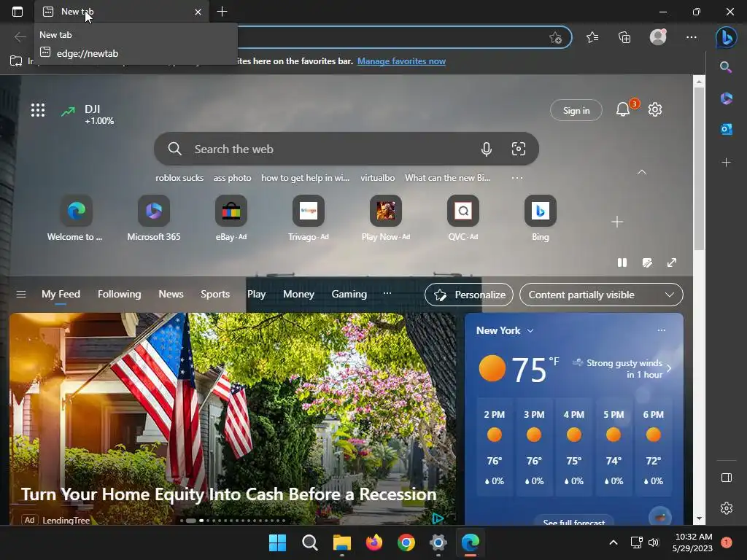Open Outlook icon in sidebar

point(726,129)
